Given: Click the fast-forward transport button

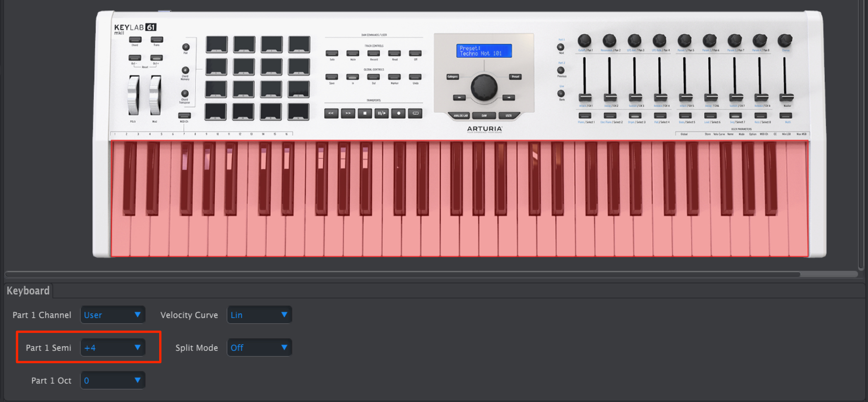Looking at the screenshot, I should (348, 113).
